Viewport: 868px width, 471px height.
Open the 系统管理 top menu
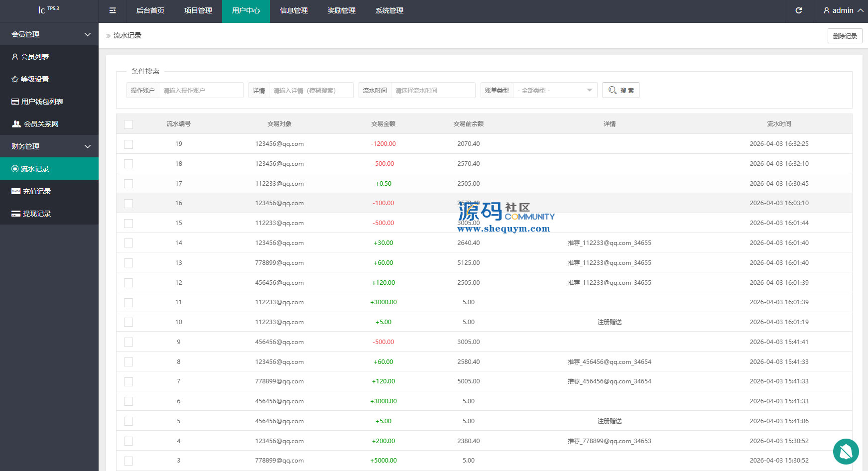(x=389, y=10)
